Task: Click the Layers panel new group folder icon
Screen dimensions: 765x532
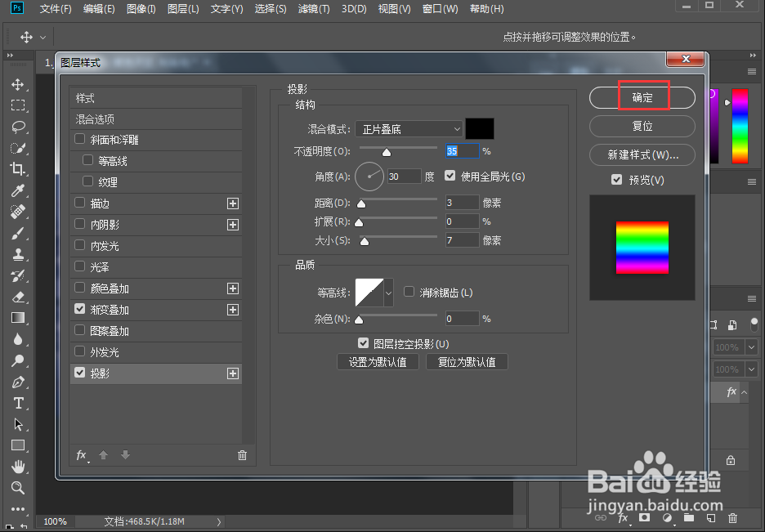Action: pos(688,518)
